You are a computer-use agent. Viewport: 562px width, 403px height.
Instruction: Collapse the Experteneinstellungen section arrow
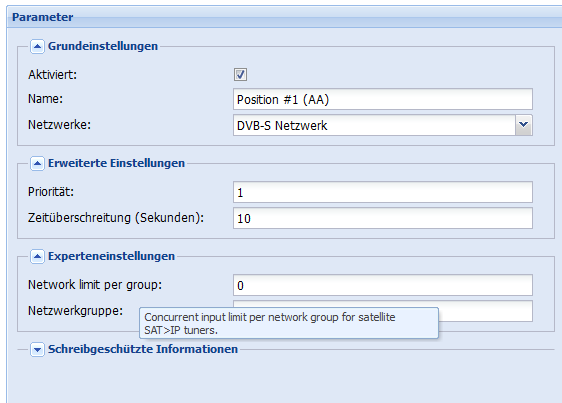[37, 256]
